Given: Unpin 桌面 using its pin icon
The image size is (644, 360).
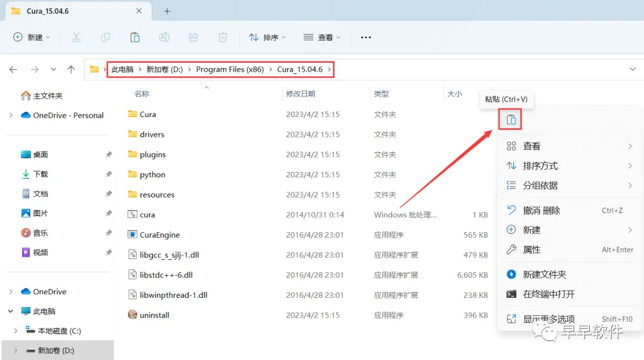Looking at the screenshot, I should 109,155.
